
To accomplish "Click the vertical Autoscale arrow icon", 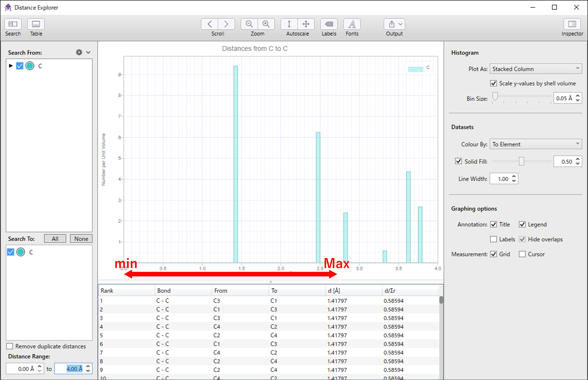I will coord(289,24).
